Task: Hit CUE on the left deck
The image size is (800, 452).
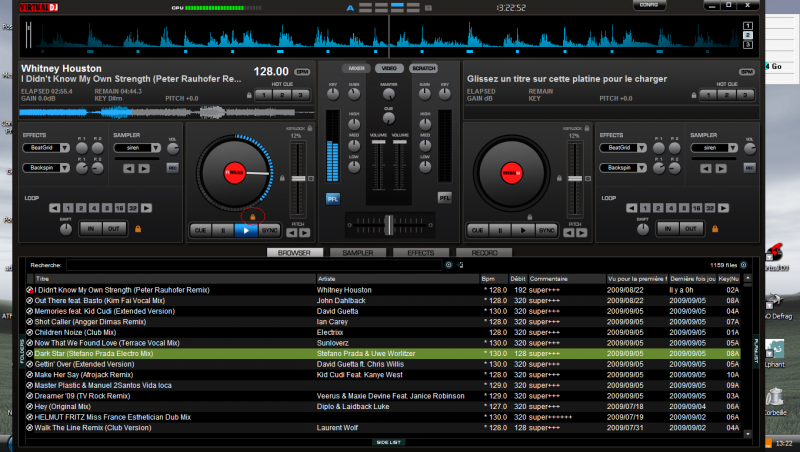Action: 201,231
